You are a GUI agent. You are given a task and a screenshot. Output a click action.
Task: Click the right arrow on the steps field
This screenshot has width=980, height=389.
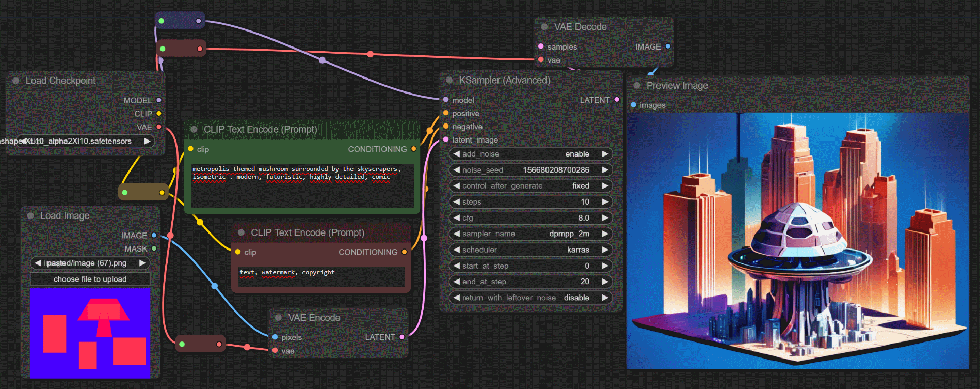pos(605,201)
